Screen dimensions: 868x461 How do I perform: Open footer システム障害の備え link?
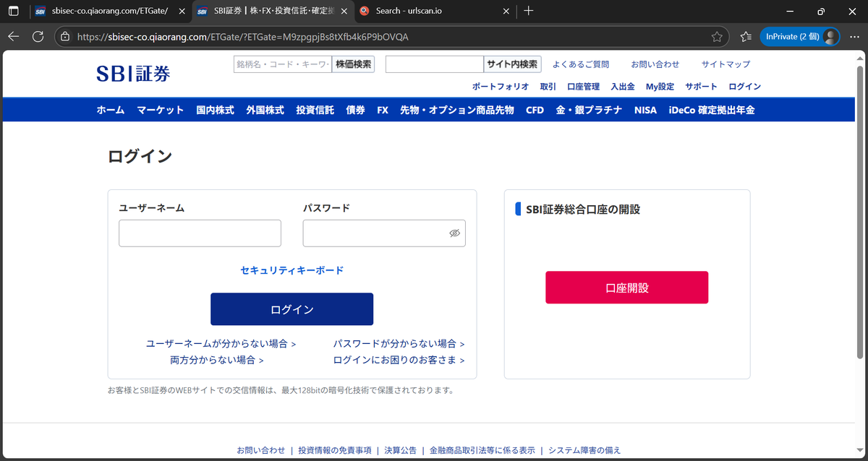584,450
